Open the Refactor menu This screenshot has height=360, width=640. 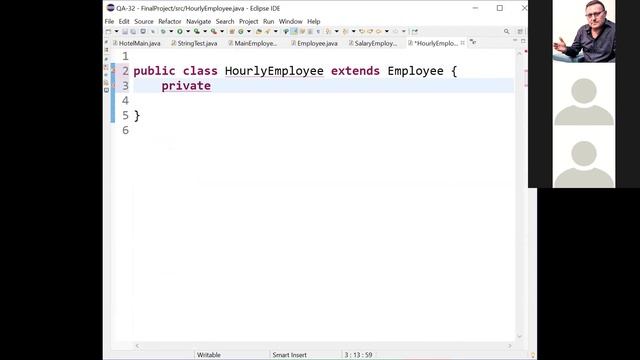[169, 21]
